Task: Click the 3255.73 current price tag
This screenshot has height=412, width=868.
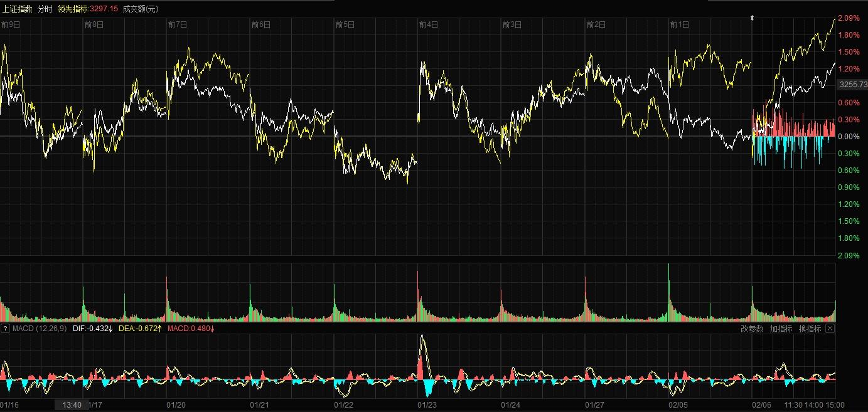Action: pyautogui.click(x=853, y=84)
